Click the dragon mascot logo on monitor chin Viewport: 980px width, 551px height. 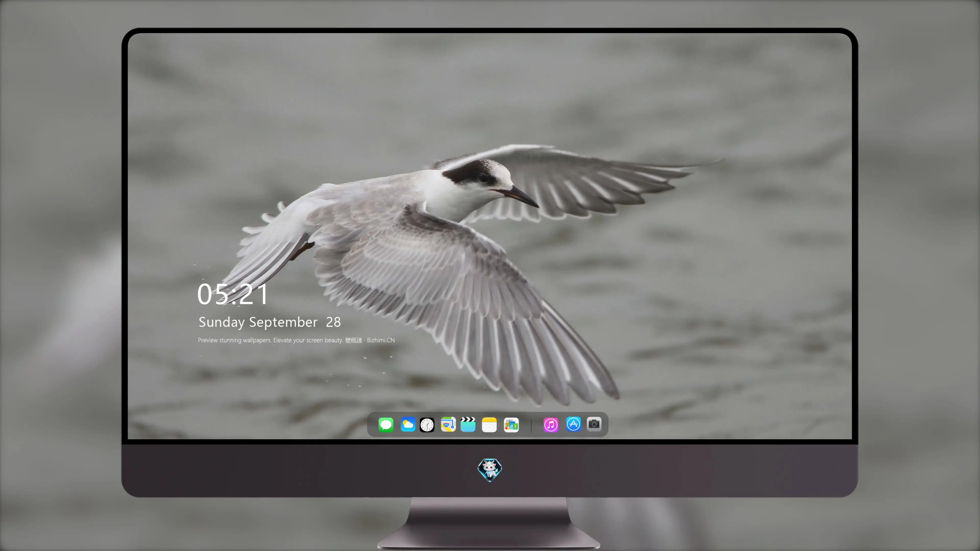(490, 470)
